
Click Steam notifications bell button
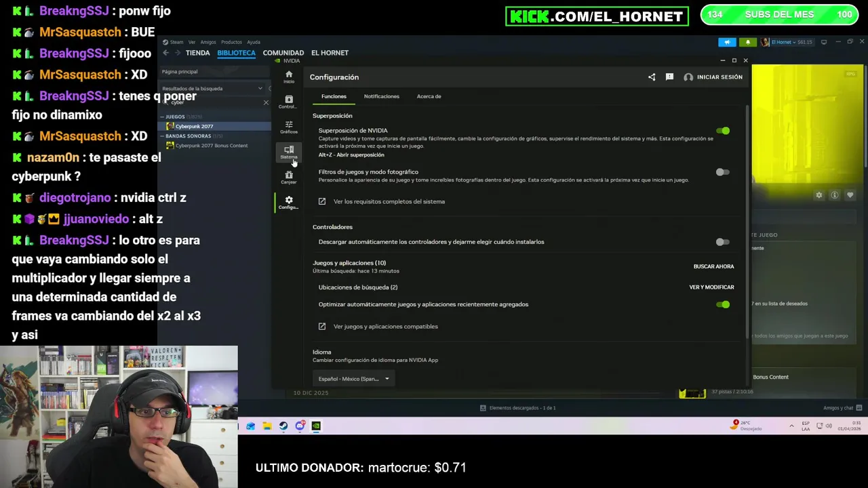(x=748, y=42)
